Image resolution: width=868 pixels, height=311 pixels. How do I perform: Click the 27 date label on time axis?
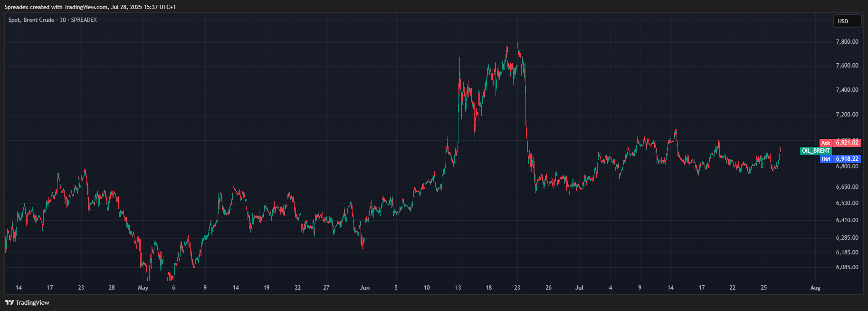[x=326, y=288]
